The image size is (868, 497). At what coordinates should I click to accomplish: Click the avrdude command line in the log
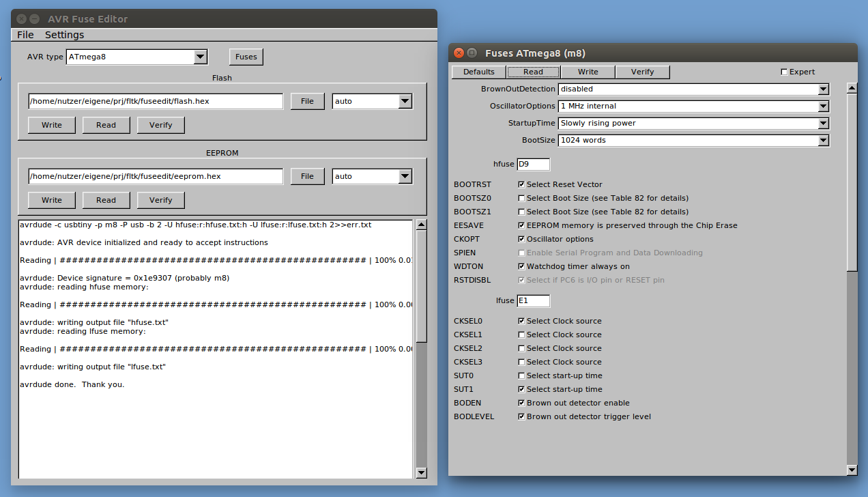(195, 225)
